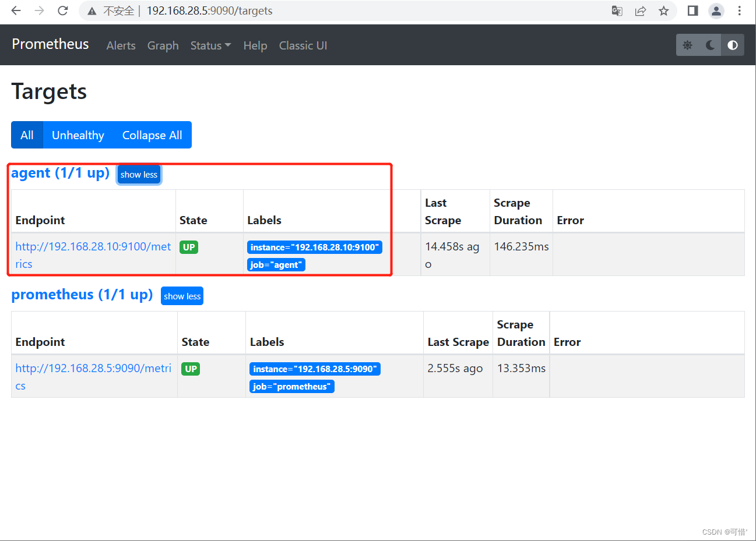Image resolution: width=756 pixels, height=541 pixels.
Task: Click agent table Endpoint column header
Action: point(40,220)
